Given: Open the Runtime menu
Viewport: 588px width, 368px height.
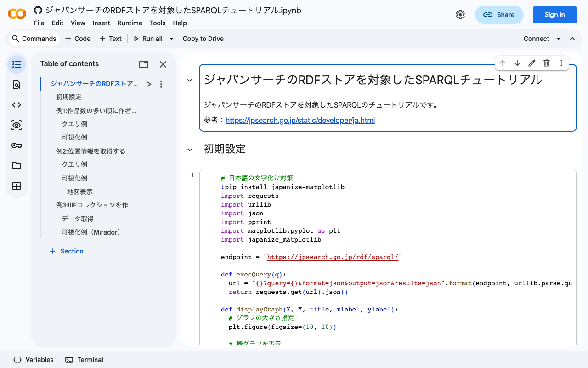Looking at the screenshot, I should coord(130,23).
